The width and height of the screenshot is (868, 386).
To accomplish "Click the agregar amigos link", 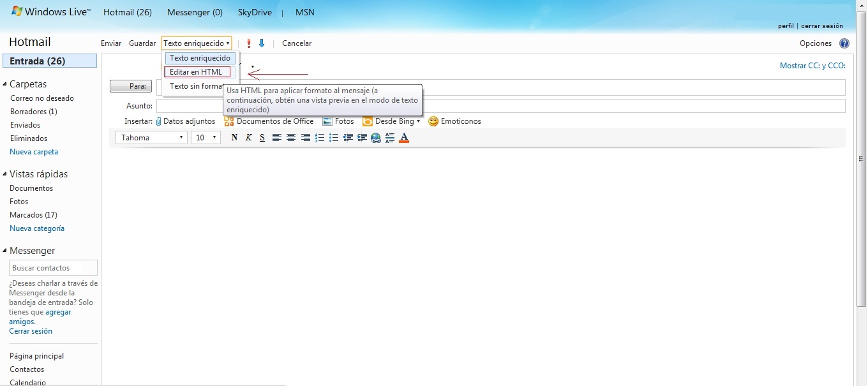I will 40,317.
